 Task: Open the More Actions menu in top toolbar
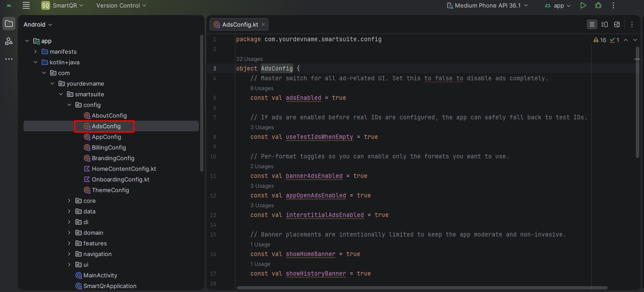click(613, 5)
